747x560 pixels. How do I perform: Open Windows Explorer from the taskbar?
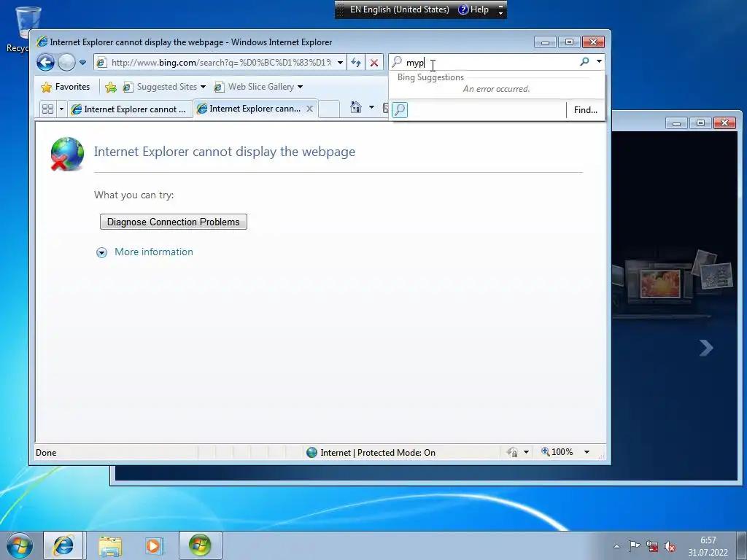110,545
